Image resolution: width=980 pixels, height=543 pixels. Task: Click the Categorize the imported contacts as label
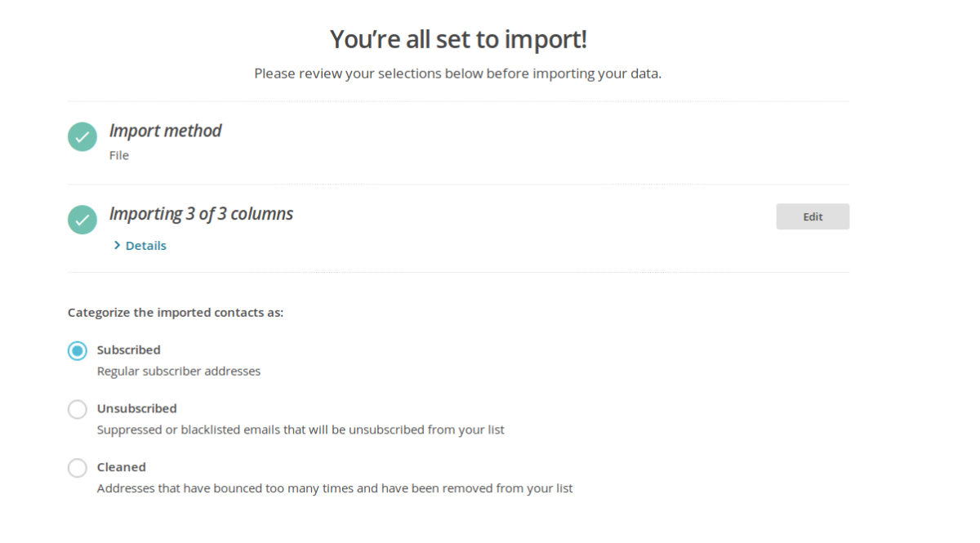click(176, 312)
